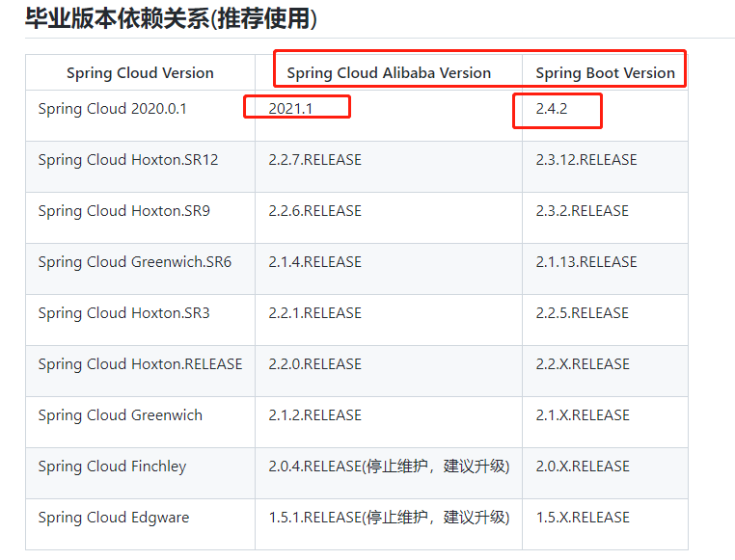The image size is (735, 560).
Task: Click the 2.2.7.RELEASE cell
Action: [389, 167]
